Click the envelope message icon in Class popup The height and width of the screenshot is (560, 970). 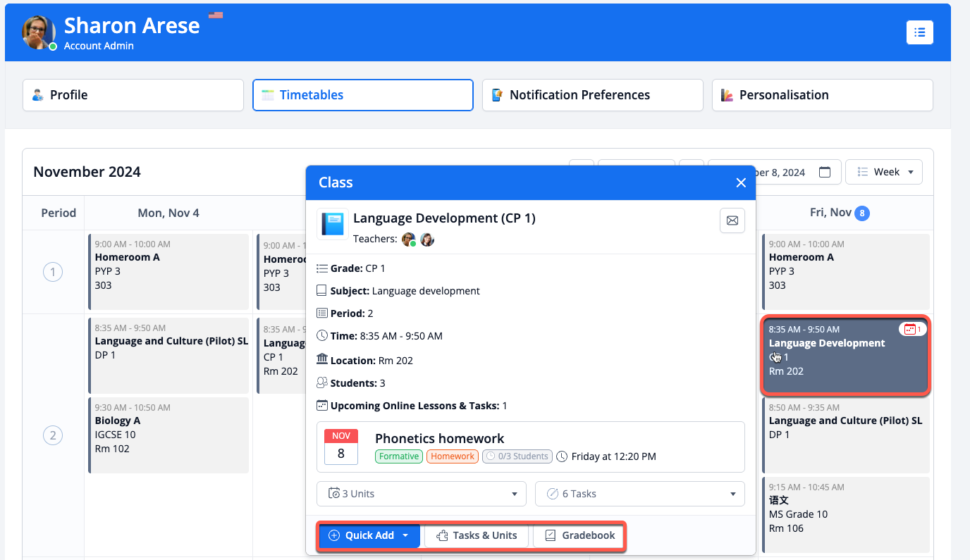(732, 221)
